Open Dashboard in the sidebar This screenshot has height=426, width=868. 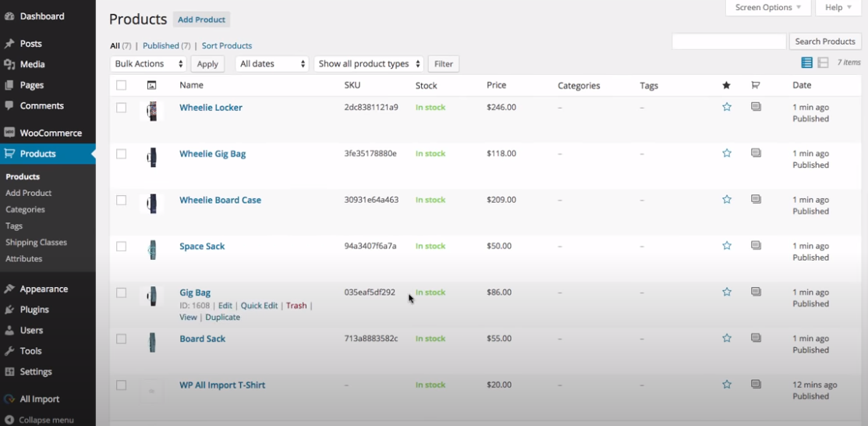tap(42, 16)
